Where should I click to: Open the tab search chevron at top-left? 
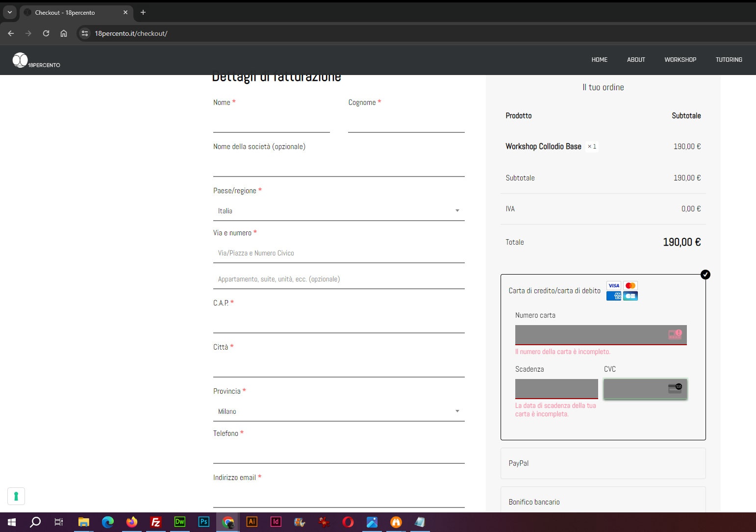[x=9, y=12]
